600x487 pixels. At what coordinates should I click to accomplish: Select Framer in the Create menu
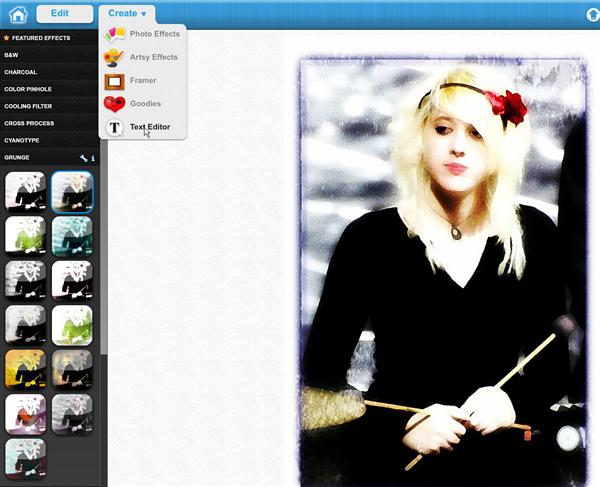(143, 80)
